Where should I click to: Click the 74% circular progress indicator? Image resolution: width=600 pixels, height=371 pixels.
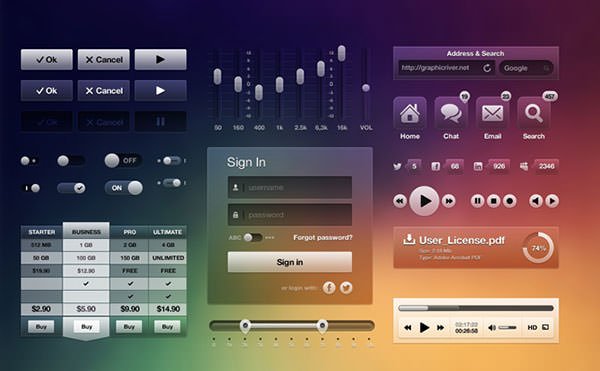[x=538, y=248]
